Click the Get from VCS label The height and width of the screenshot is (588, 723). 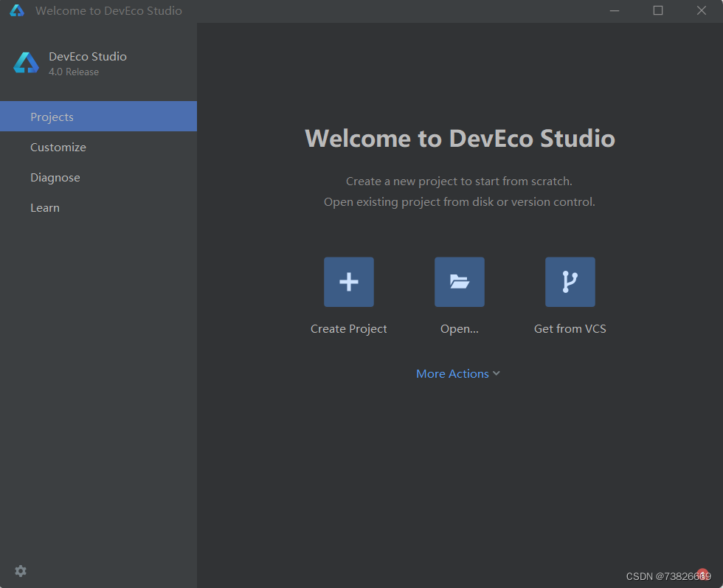coord(570,329)
